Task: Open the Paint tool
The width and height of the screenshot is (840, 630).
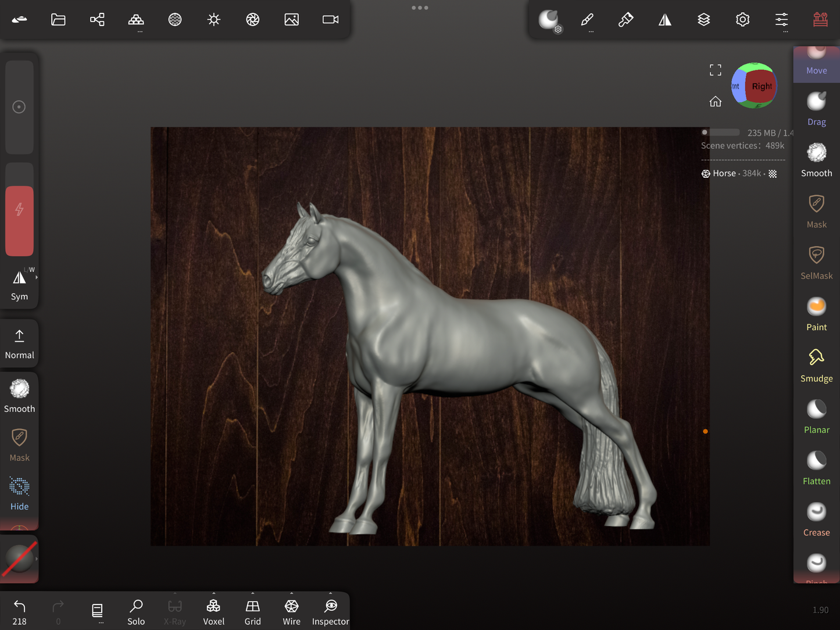Action: [x=816, y=314]
